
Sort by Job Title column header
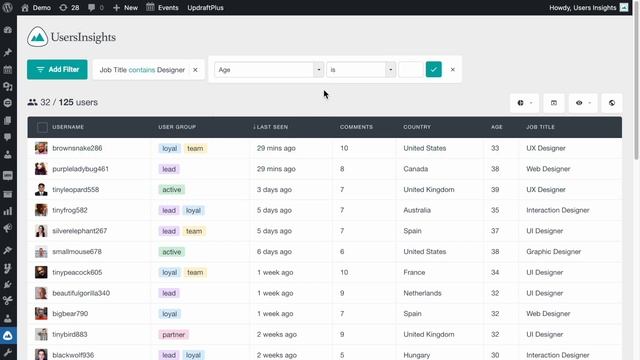pyautogui.click(x=540, y=127)
